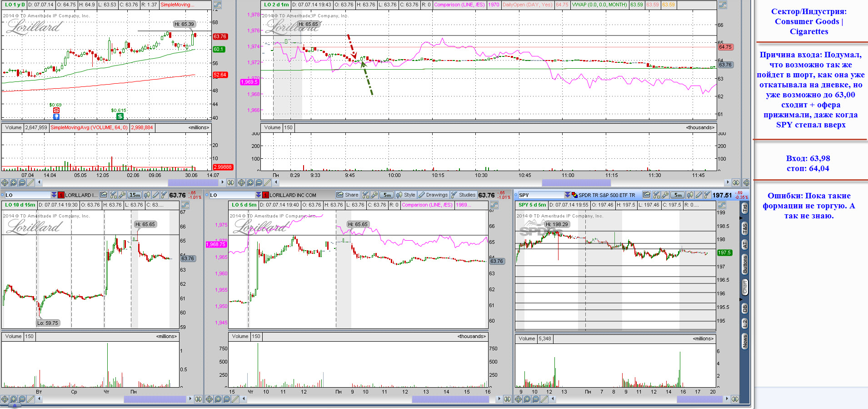Open the Buttons side tab

click(745, 263)
